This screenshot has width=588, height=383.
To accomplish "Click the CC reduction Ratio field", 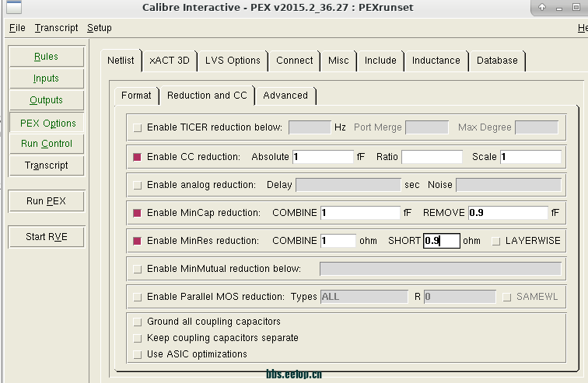I will coord(431,157).
